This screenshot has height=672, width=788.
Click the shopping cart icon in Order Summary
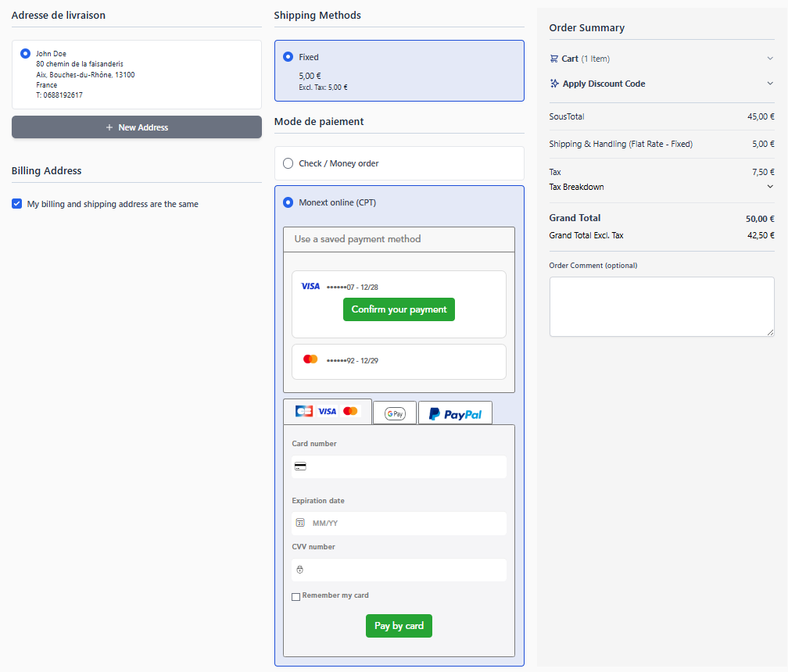click(x=554, y=59)
